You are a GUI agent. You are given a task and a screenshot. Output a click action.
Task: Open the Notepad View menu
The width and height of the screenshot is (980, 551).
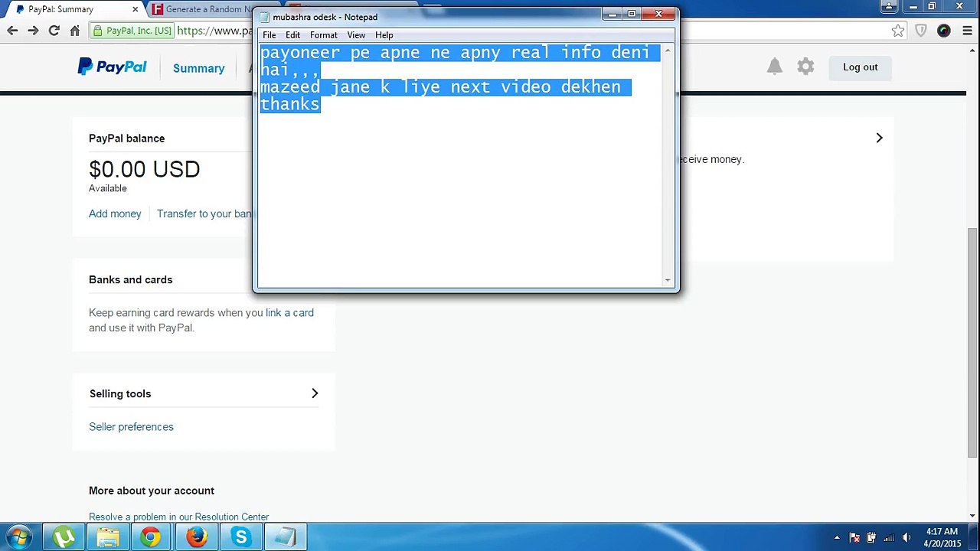(356, 35)
